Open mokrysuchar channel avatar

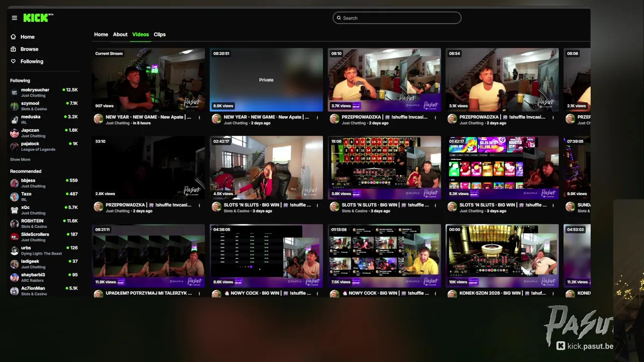[x=14, y=93]
